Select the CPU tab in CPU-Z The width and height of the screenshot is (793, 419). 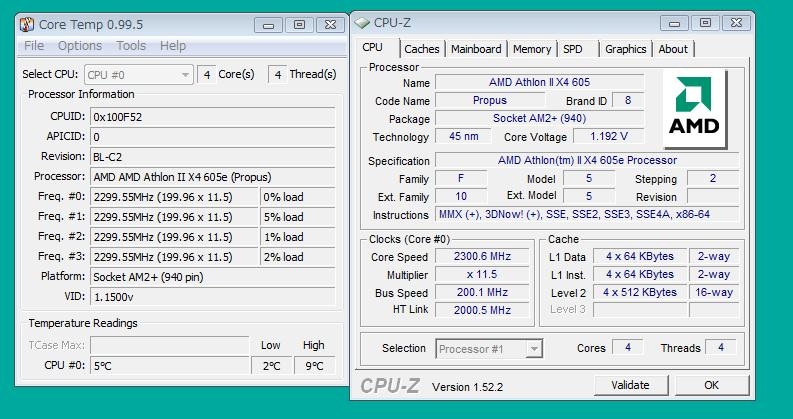click(x=373, y=48)
